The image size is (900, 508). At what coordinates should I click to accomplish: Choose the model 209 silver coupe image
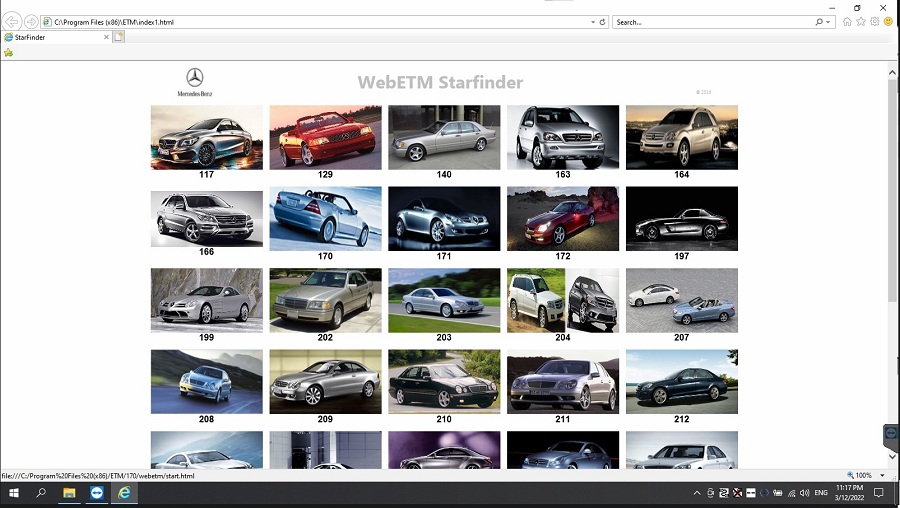coord(325,382)
